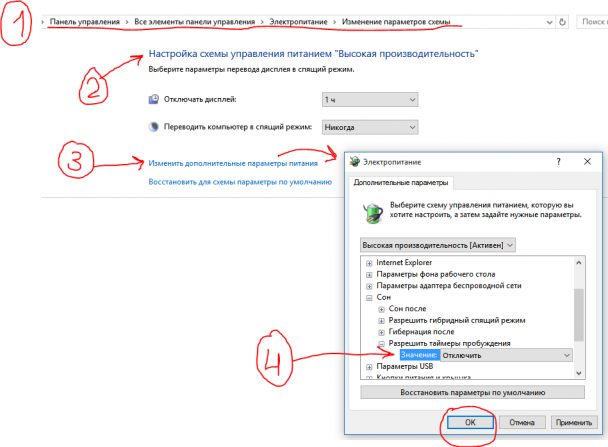This screenshot has height=447, width=608.
Task: Expand the Internet Explorer tree node
Action: tap(369, 263)
